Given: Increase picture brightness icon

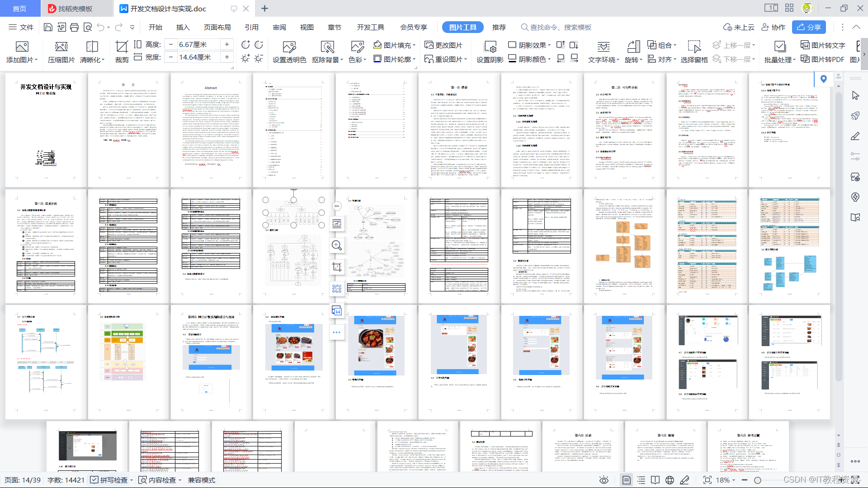Looking at the screenshot, I should (245, 58).
